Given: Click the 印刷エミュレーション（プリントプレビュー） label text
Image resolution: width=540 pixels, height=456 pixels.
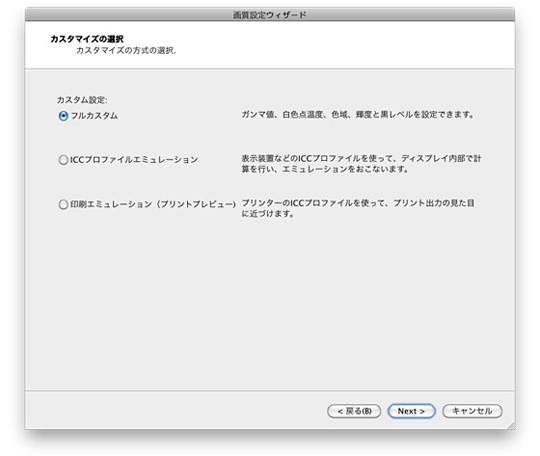Looking at the screenshot, I should 153,205.
